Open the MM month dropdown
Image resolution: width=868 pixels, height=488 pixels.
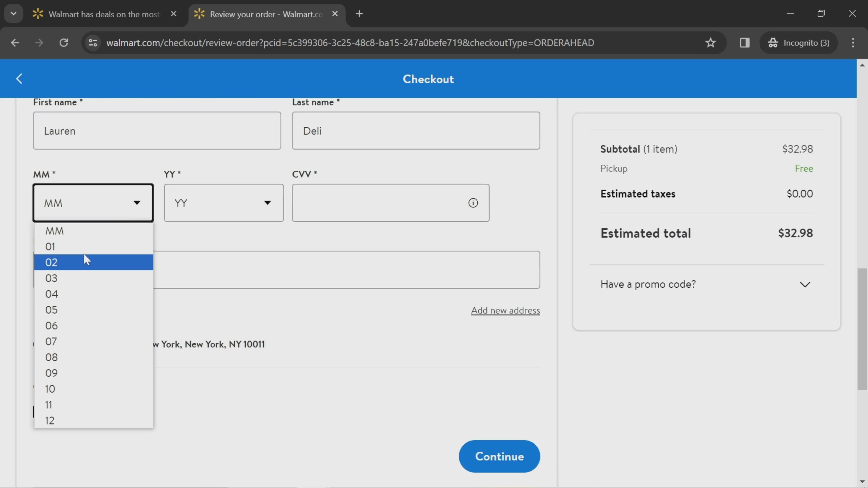point(93,203)
